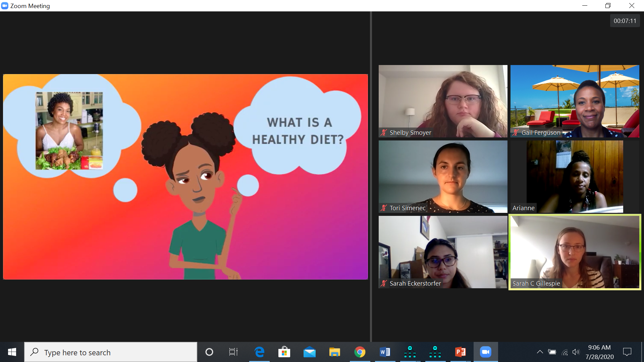Click the Zoom Meeting title bar icon

[x=5, y=6]
